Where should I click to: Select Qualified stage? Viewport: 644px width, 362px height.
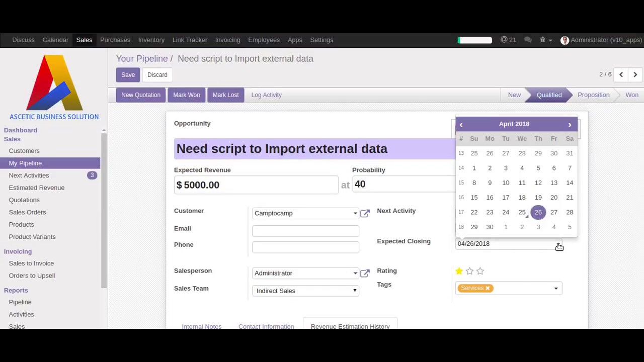(549, 95)
